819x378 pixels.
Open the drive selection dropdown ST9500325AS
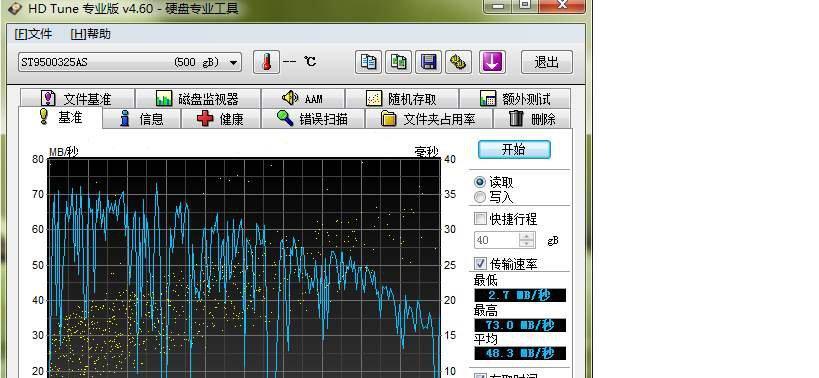click(130, 62)
